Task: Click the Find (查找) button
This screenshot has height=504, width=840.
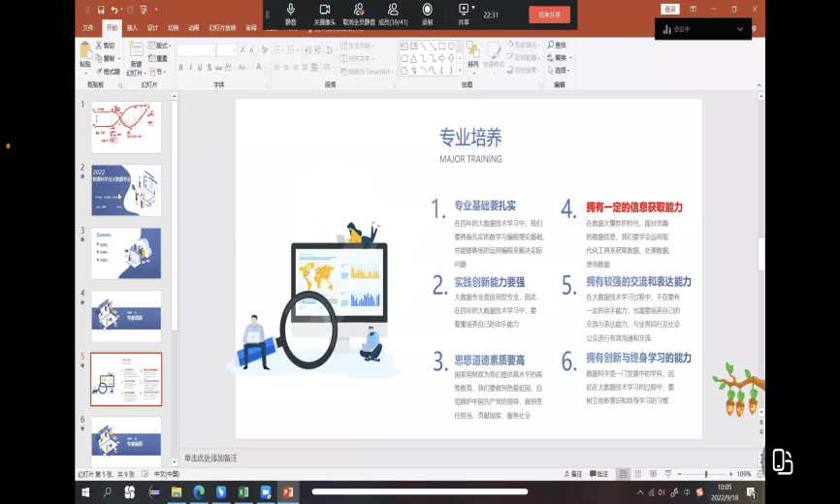Action: 559,45
